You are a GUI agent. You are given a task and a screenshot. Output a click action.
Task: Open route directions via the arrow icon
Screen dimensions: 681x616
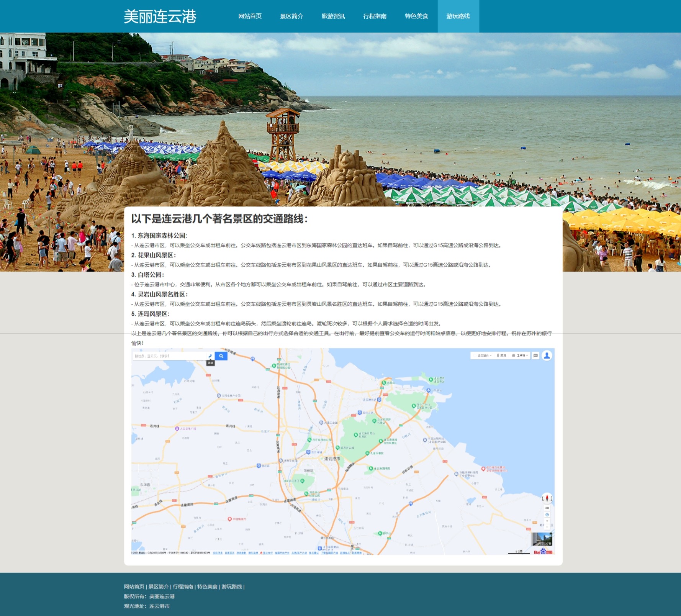coord(210,356)
